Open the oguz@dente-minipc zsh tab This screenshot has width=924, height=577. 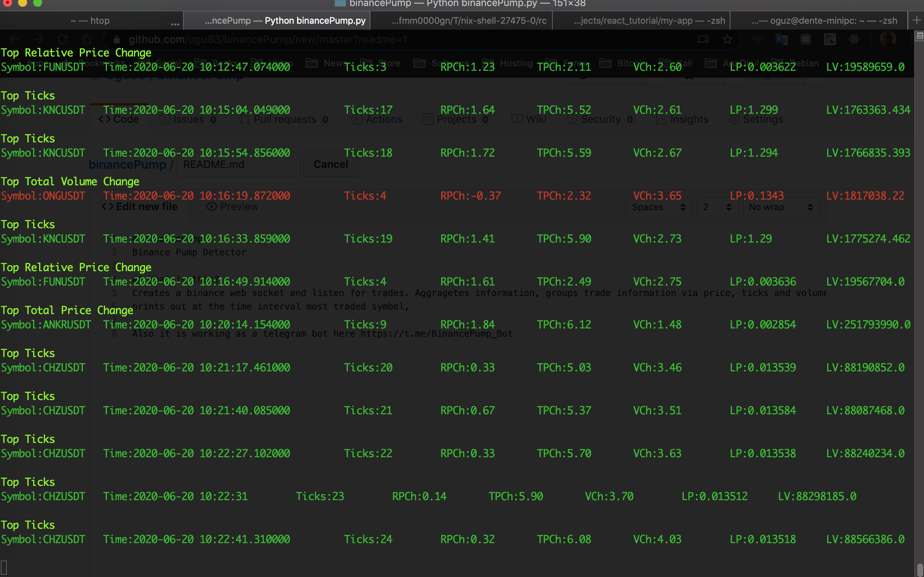click(x=824, y=21)
